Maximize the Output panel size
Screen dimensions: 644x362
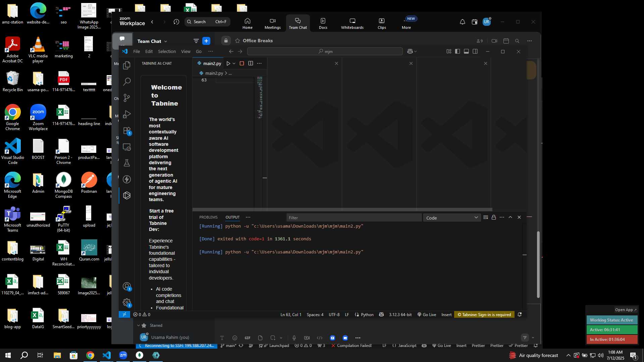[x=510, y=217]
